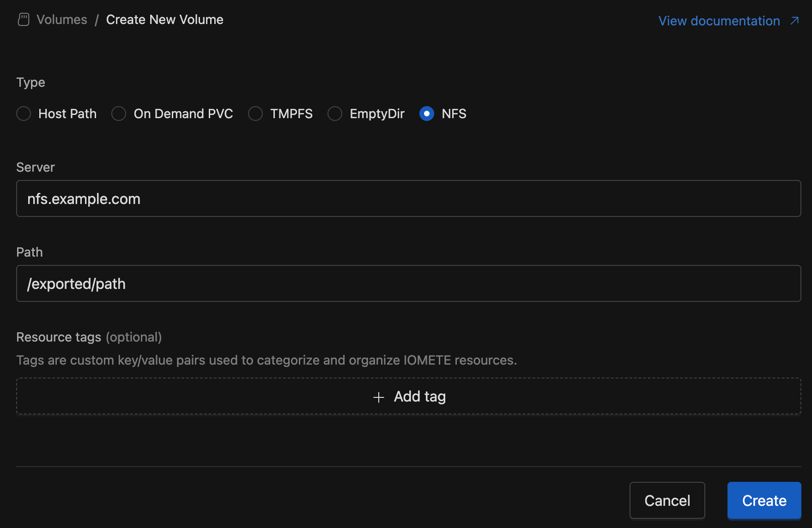
Task: Click the Path field label
Action: pos(30,252)
